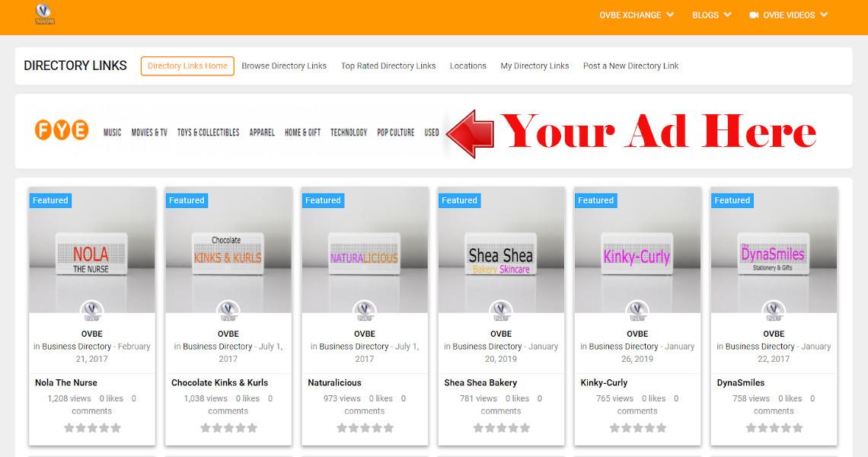Open the Shea Shea Bakery title link
Screen dimensions: 868x457
pos(480,383)
